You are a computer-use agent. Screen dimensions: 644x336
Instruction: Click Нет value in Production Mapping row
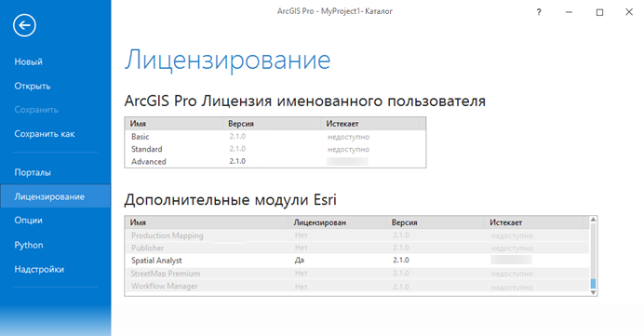301,235
